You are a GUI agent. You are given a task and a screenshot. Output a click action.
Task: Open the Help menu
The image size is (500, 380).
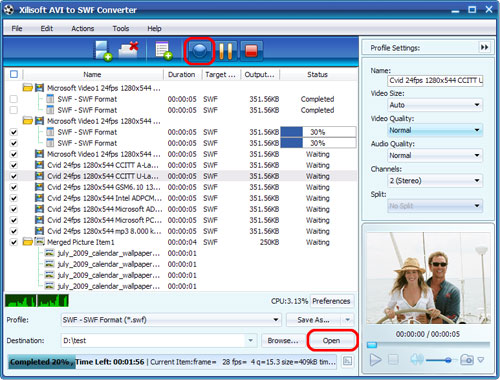click(x=154, y=28)
